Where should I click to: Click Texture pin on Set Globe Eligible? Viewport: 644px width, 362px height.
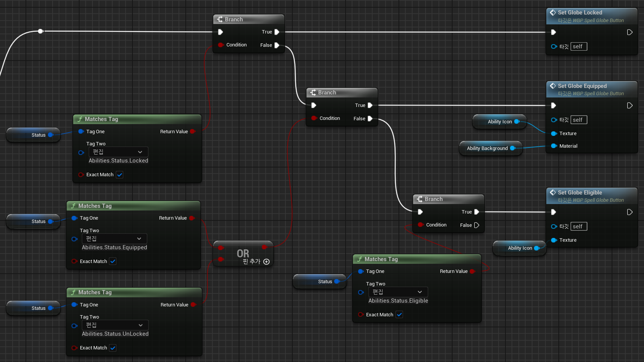(554, 240)
